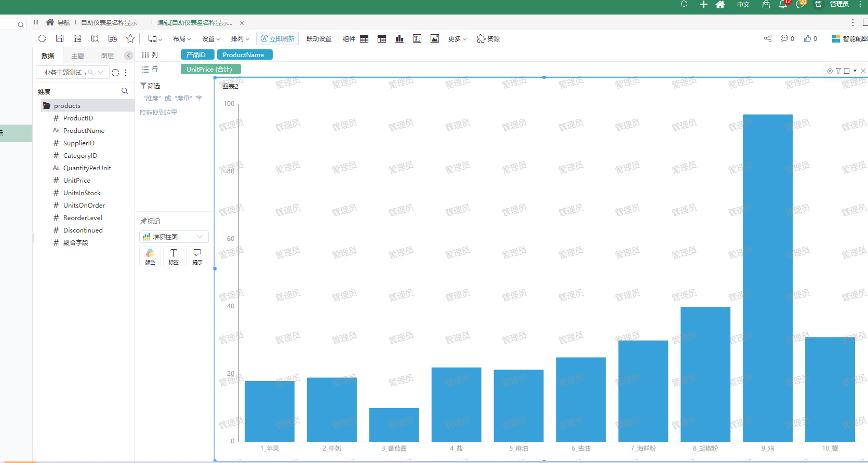Image resolution: width=868 pixels, height=463 pixels.
Task: Open the 业务主题测试 dataset dropdown
Action: click(72, 72)
